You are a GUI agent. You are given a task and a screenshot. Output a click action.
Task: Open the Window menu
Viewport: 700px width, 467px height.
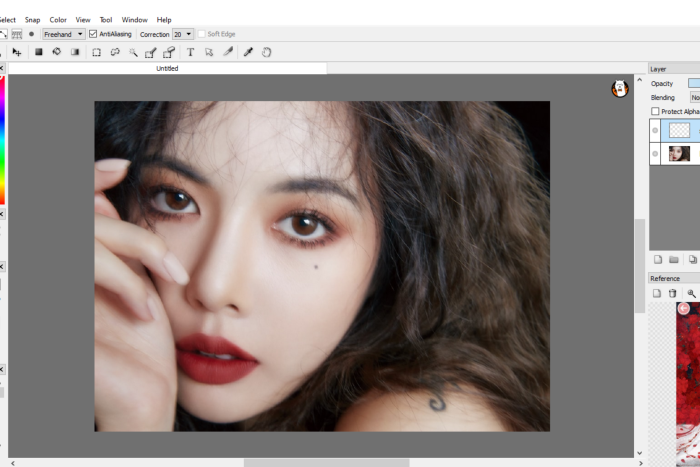134,20
